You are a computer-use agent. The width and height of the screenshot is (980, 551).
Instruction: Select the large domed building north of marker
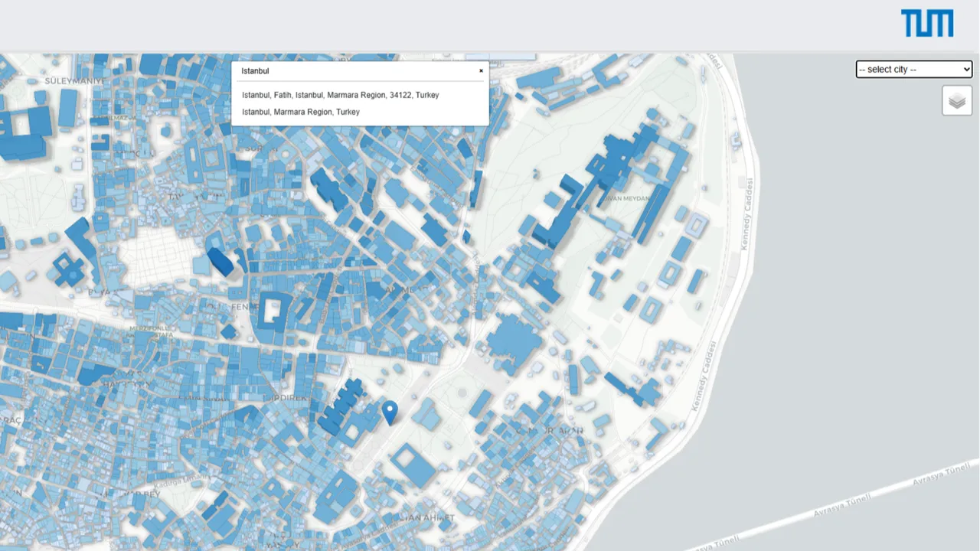click(514, 341)
